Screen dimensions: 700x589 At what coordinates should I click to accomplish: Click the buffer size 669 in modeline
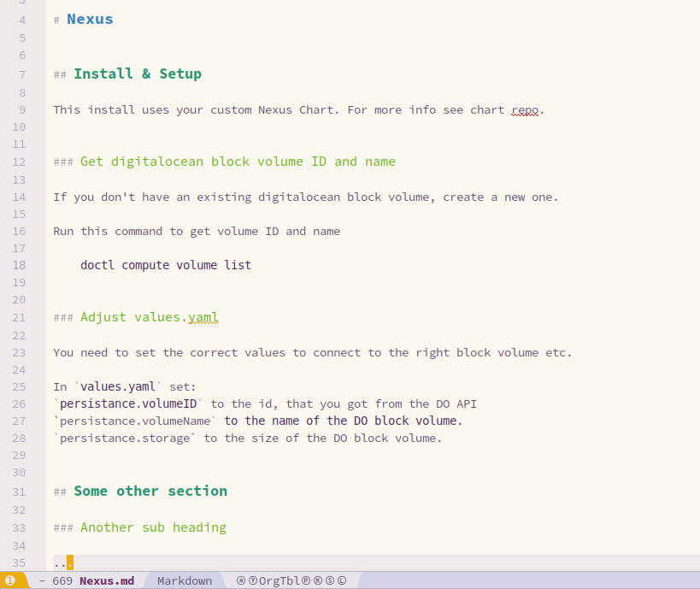point(62,580)
